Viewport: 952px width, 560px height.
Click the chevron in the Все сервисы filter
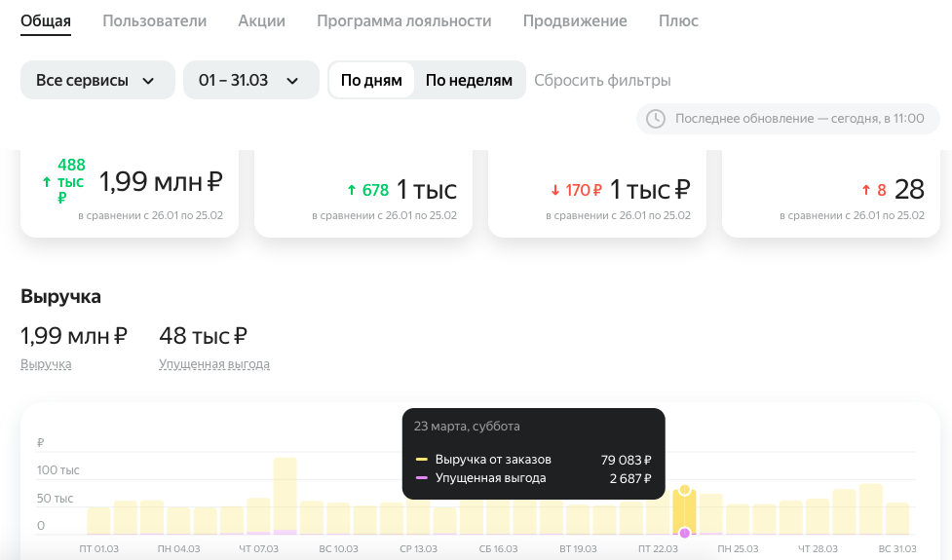(148, 81)
